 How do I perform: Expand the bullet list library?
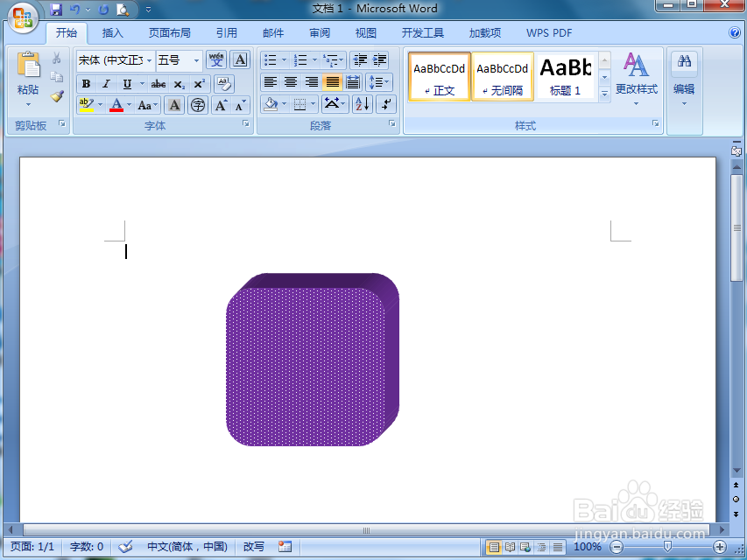tap(285, 60)
